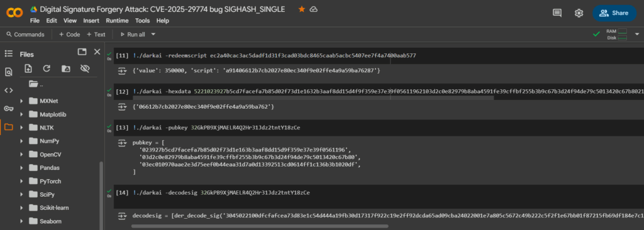The image size is (644, 230).
Task: Toggle output view for cell 12
Action: click(123, 107)
